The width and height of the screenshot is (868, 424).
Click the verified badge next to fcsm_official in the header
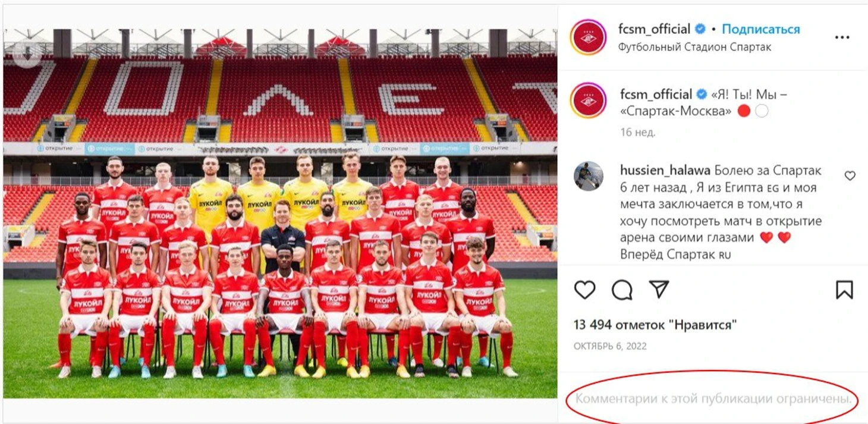pyautogui.click(x=701, y=29)
